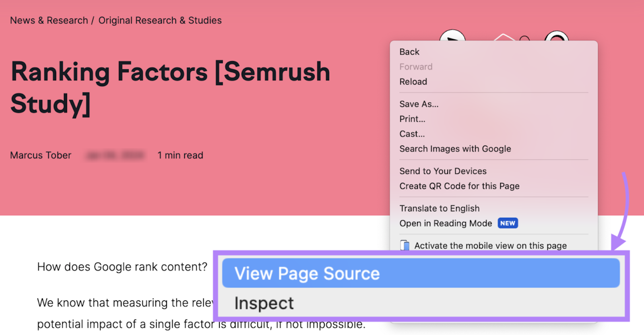Open the "News & Research" breadcrumb link
644x335 pixels.
tap(49, 20)
